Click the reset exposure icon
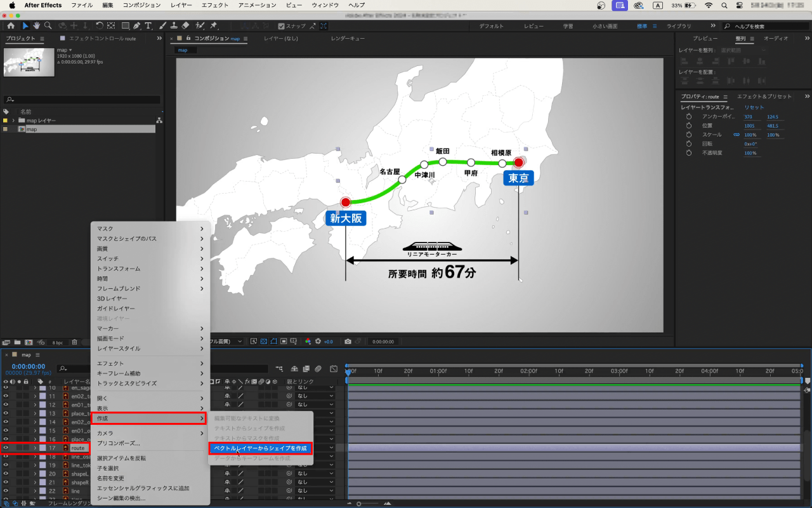 [318, 342]
